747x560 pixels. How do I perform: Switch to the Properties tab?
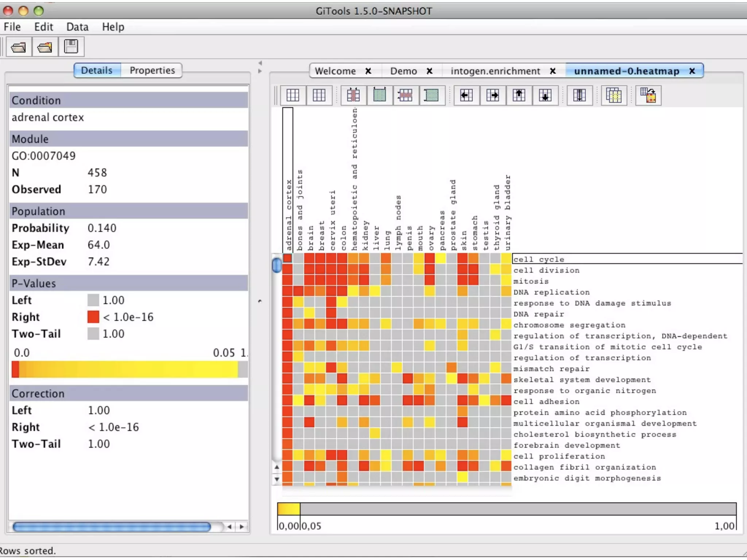(152, 70)
